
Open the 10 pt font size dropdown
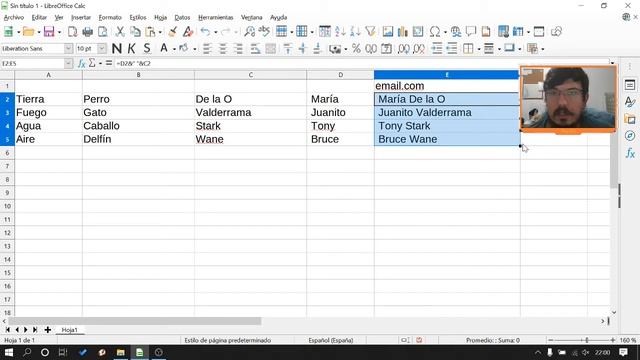point(102,49)
